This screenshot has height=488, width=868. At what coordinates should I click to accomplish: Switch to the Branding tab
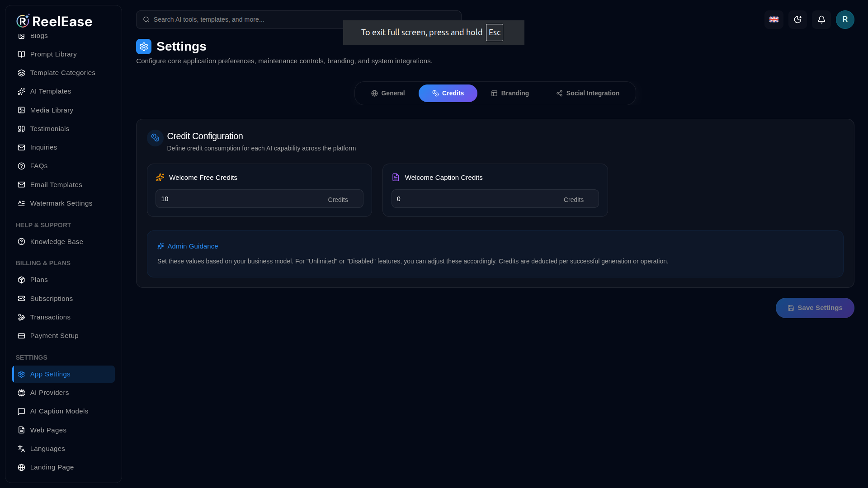(x=510, y=93)
